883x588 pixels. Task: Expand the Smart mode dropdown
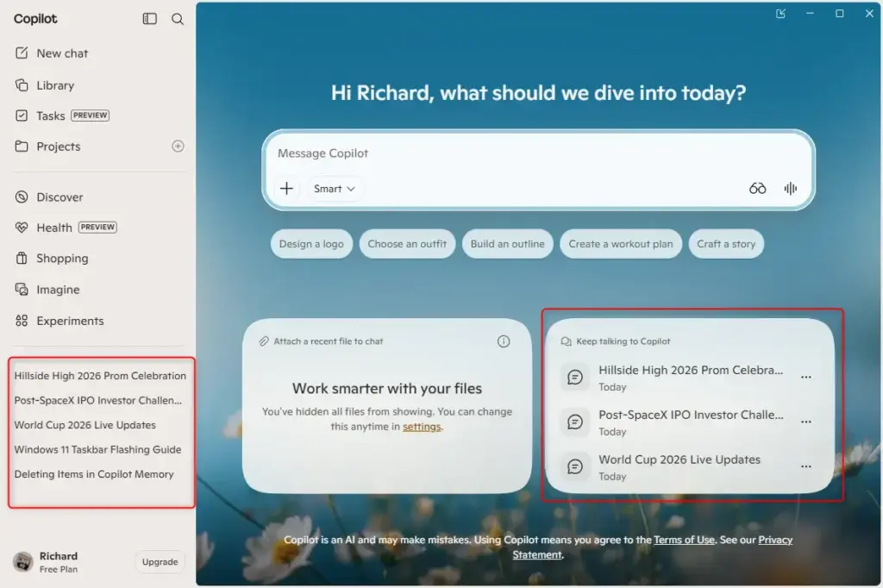point(335,189)
